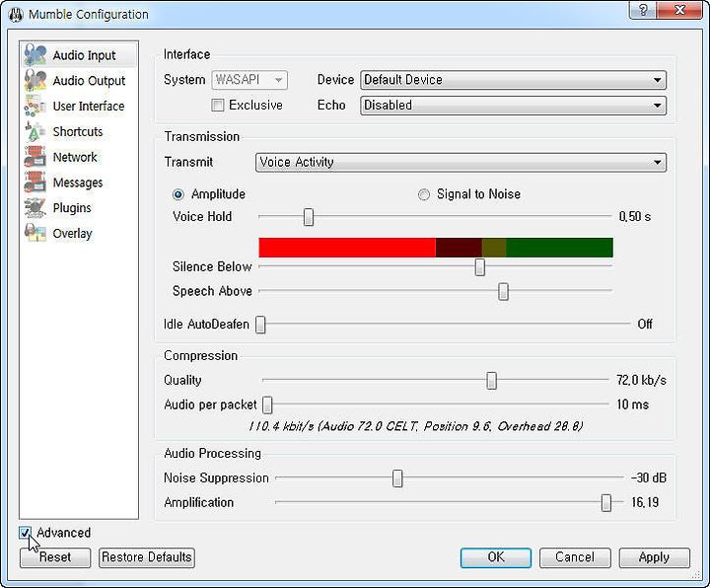Screen dimensions: 710x588
Task: Click the Plugins icon in sidebar
Action: point(35,207)
